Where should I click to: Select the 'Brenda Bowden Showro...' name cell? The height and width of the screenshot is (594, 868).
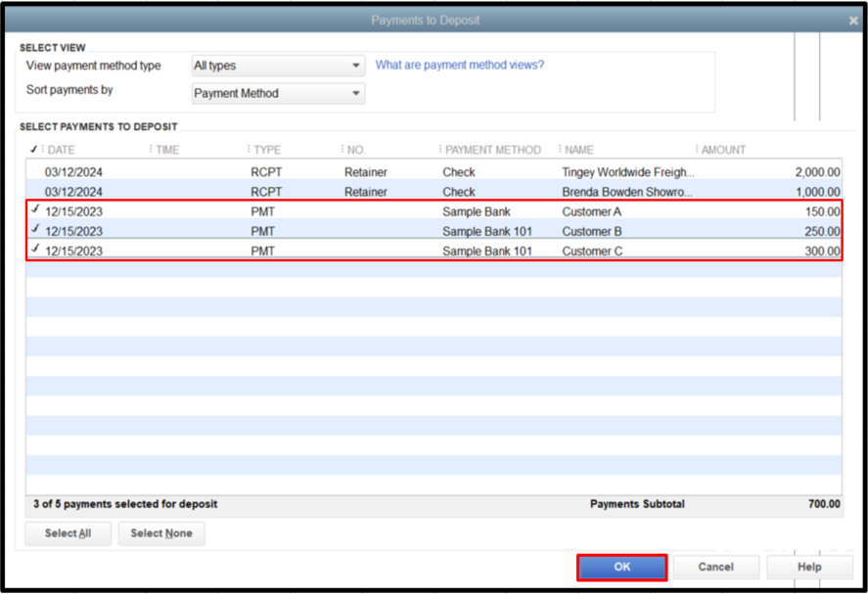tap(627, 192)
